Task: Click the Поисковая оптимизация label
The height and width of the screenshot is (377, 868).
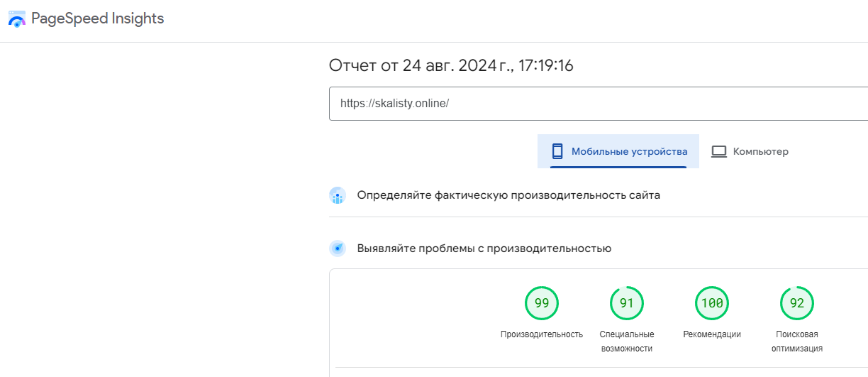Action: (797, 342)
